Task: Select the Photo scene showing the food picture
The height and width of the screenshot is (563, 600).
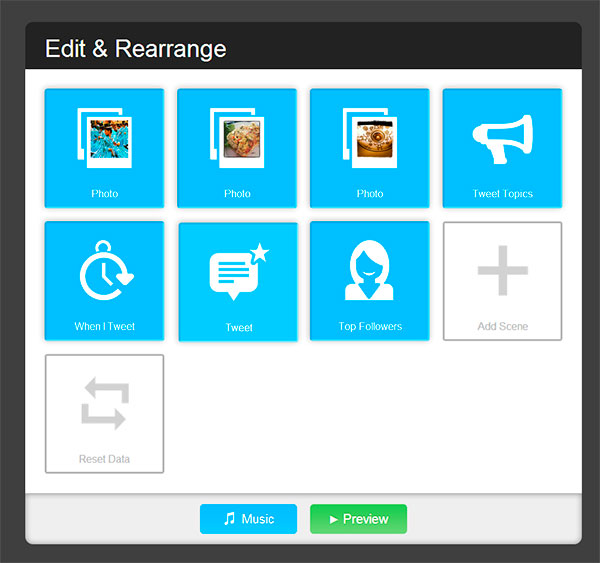Action: point(237,148)
